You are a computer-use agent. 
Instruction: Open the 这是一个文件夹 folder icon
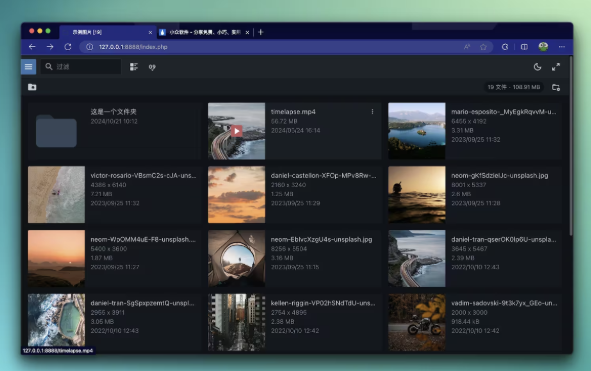coord(56,131)
